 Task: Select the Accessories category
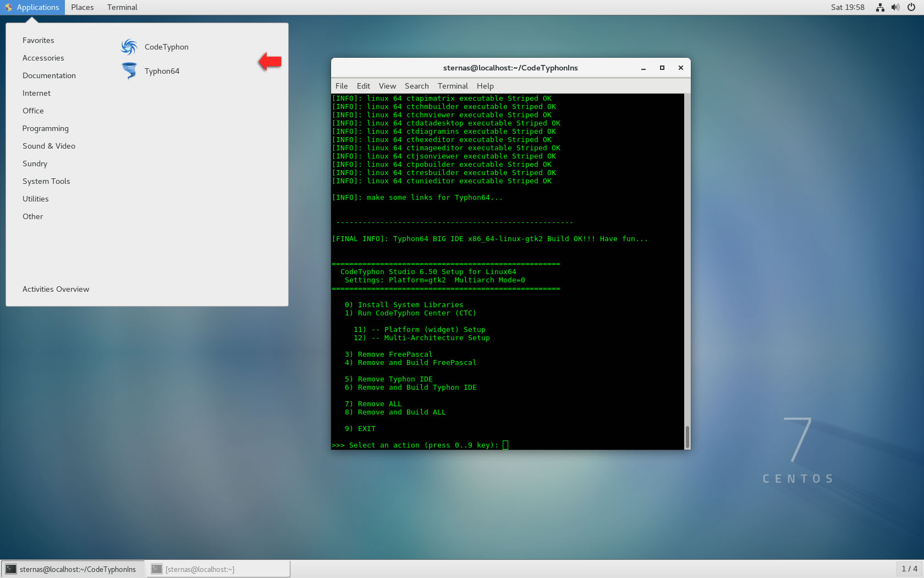click(43, 58)
